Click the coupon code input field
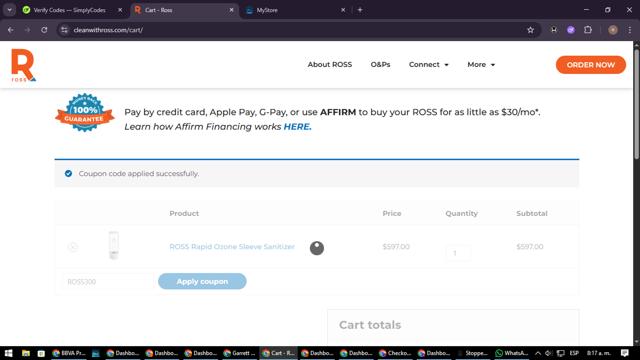Screen dimensions: 640x360 click(x=107, y=282)
